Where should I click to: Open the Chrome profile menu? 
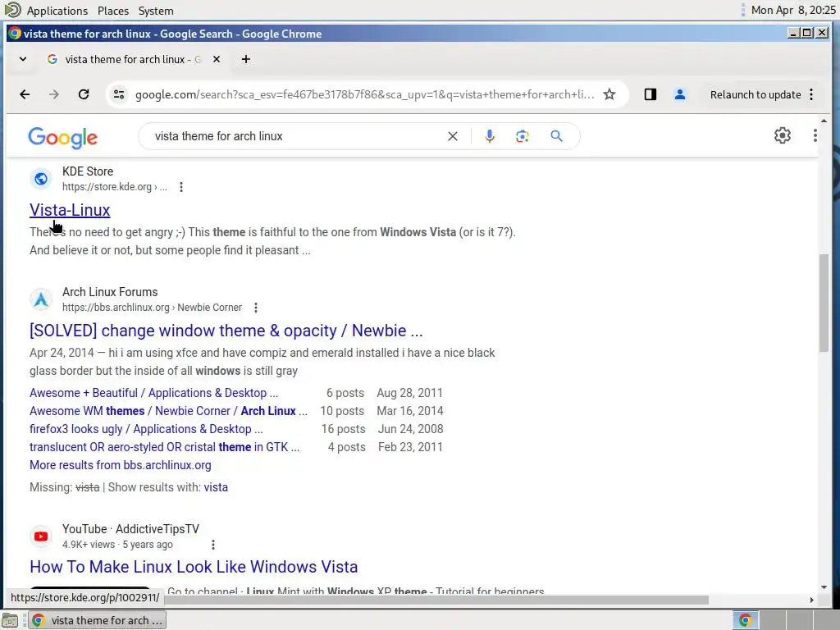click(x=680, y=95)
